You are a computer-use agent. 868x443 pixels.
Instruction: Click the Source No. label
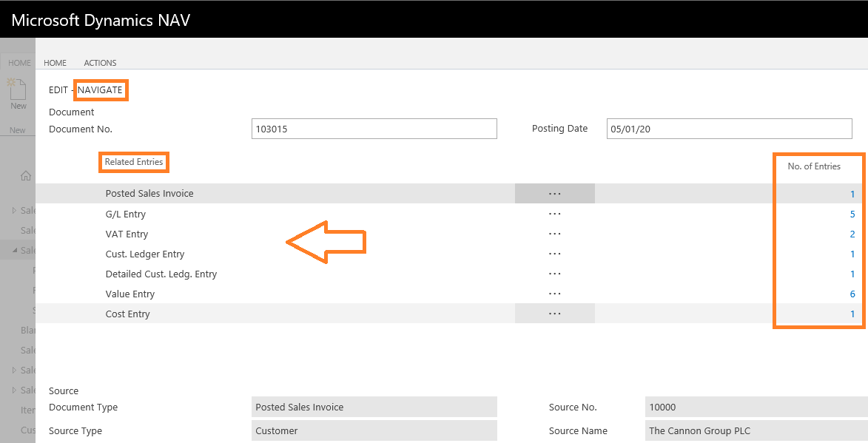click(573, 407)
